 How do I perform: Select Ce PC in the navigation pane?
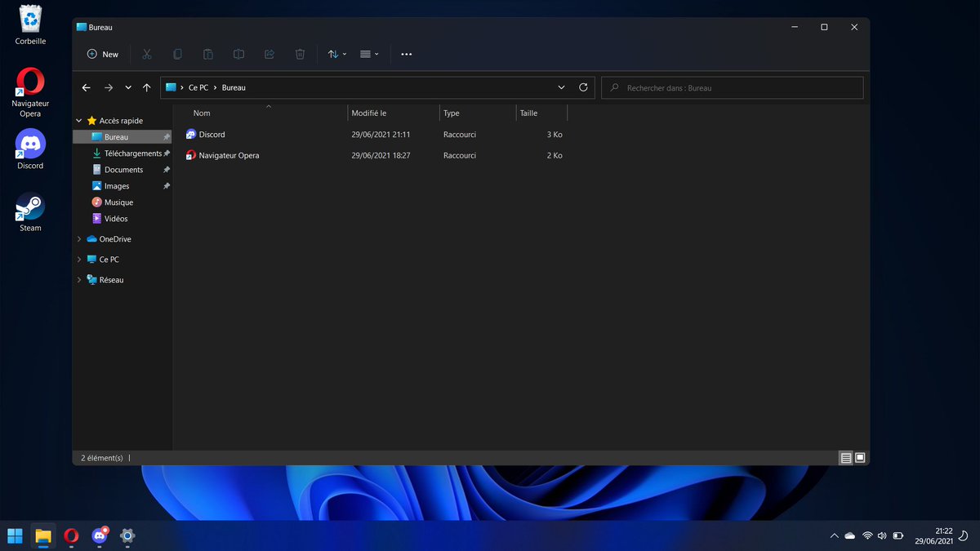[109, 260]
